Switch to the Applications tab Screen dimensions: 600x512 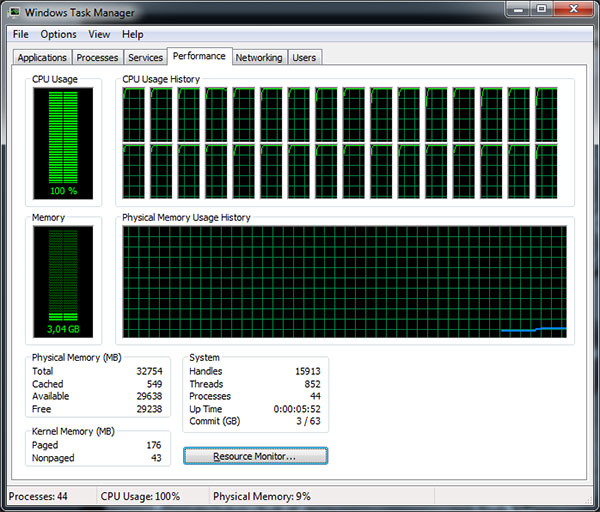[42, 57]
